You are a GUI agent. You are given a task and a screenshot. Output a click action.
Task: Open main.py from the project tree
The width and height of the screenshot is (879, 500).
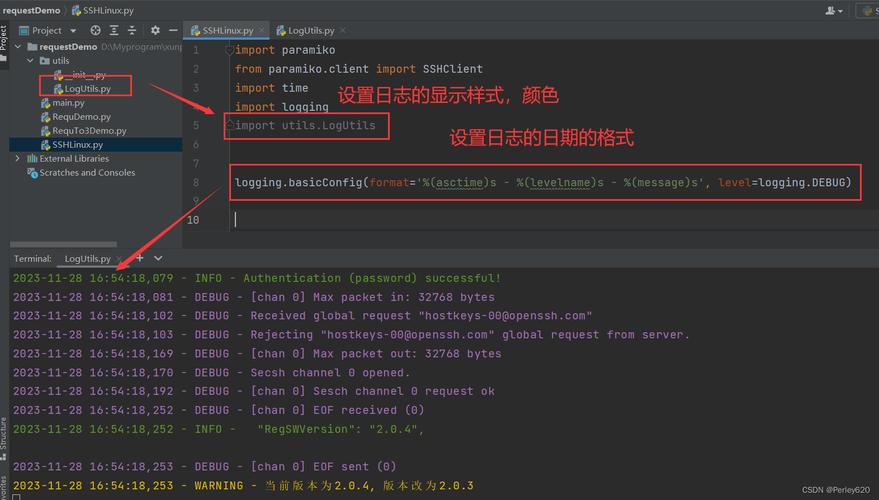[68, 103]
